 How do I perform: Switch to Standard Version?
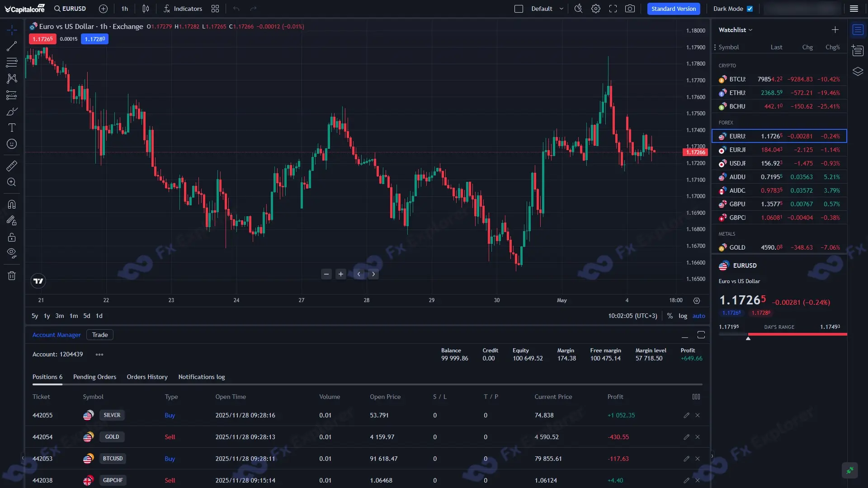coord(674,9)
